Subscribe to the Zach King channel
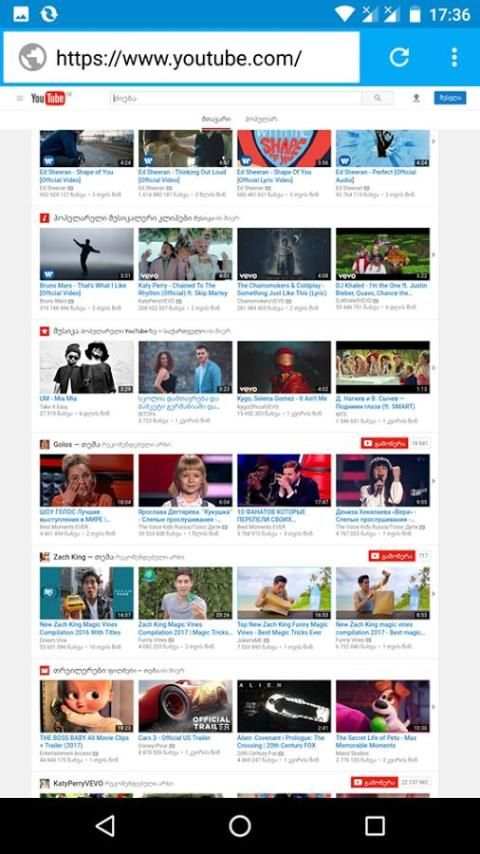480x854 pixels. pos(392,556)
